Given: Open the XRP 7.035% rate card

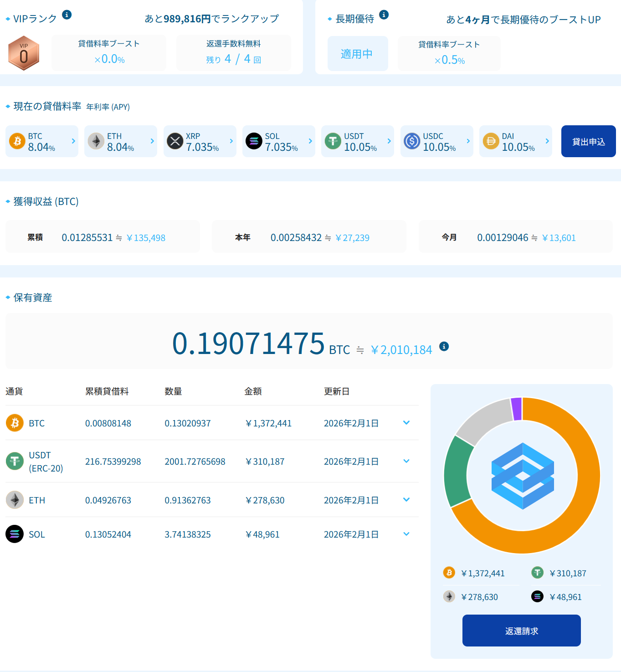Looking at the screenshot, I should click(x=200, y=141).
